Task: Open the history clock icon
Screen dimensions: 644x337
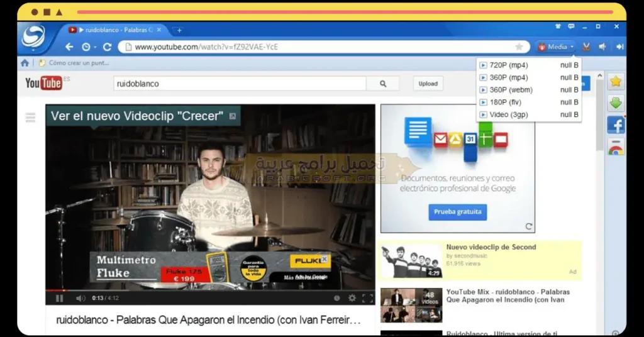Action: [86, 47]
